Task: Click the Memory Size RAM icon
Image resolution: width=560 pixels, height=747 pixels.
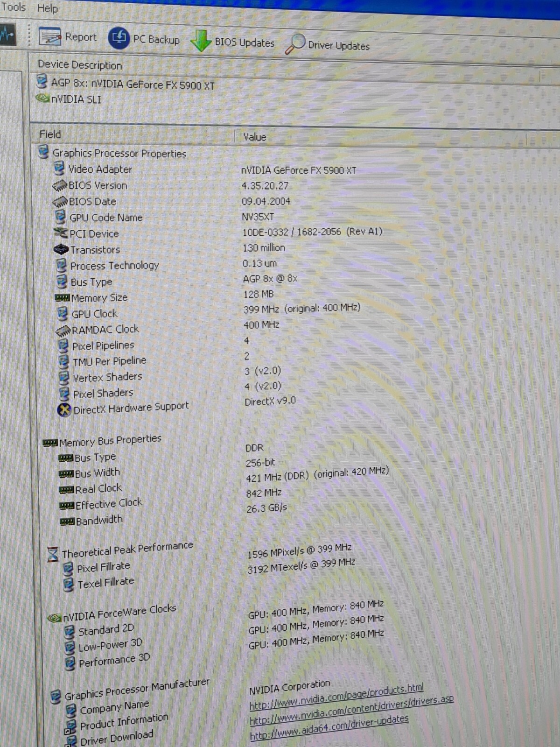Action: [x=62, y=298]
